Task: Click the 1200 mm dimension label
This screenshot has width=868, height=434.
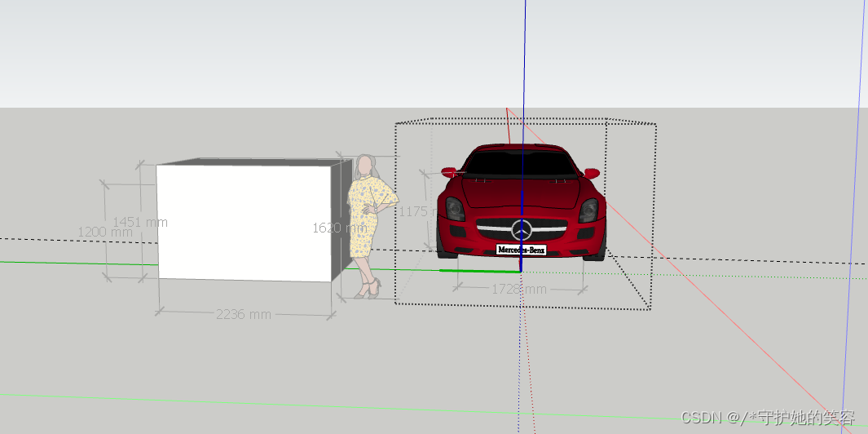Action: coord(105,232)
